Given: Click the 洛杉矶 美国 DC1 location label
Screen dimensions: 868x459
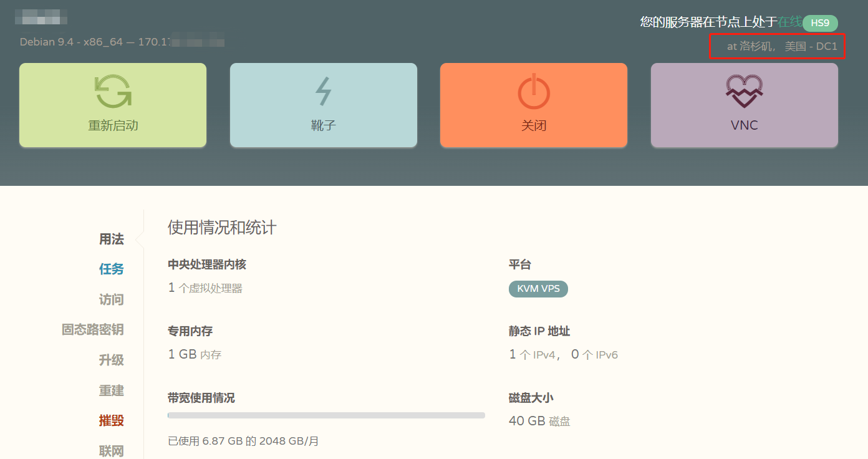Looking at the screenshot, I should point(777,46).
